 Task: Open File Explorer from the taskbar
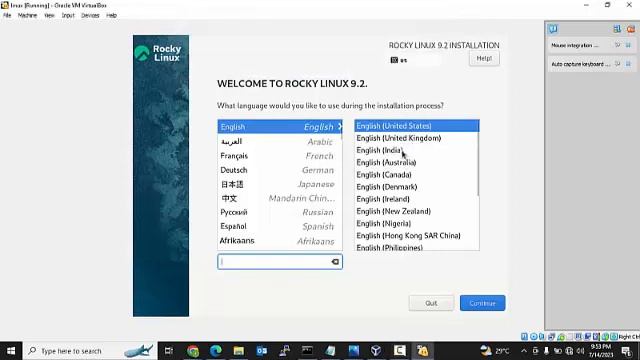click(238, 351)
